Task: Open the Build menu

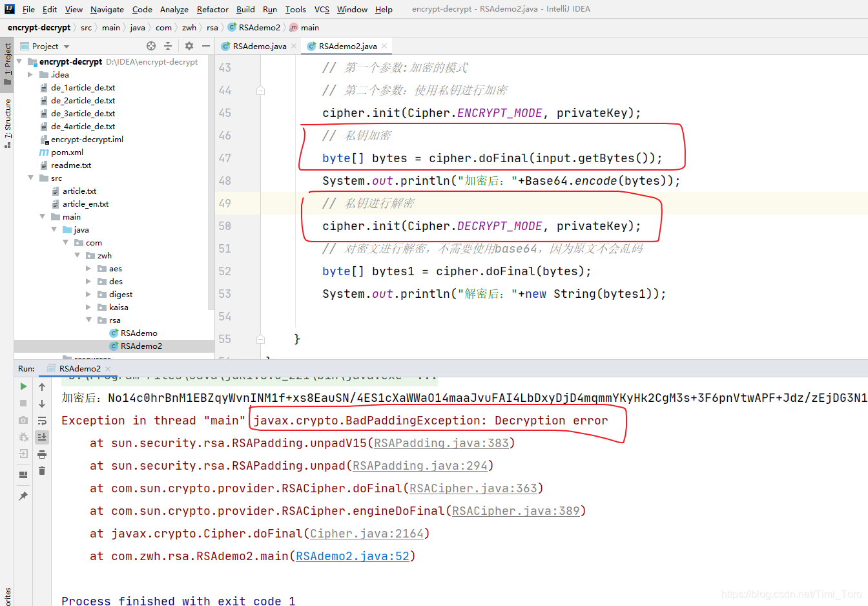Action: (x=245, y=9)
